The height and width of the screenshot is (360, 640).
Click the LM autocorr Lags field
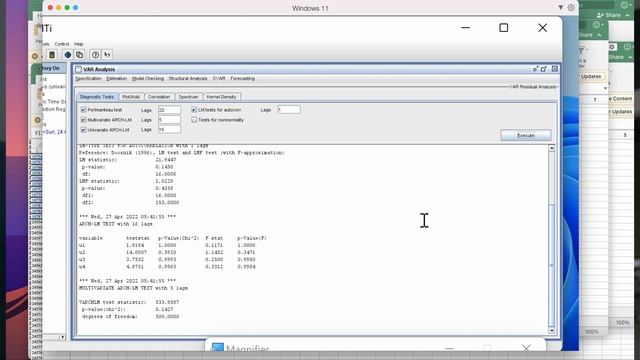tap(289, 109)
